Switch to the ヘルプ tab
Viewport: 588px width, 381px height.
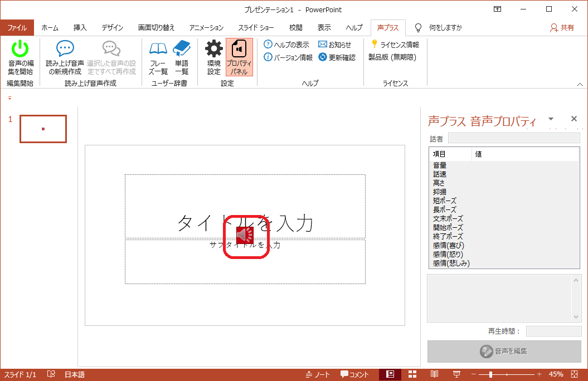point(354,28)
